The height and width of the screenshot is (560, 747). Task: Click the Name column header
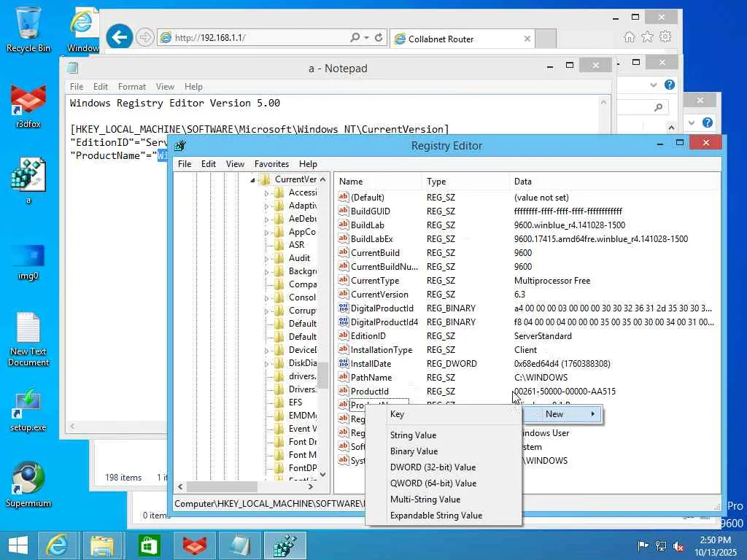click(x=378, y=182)
